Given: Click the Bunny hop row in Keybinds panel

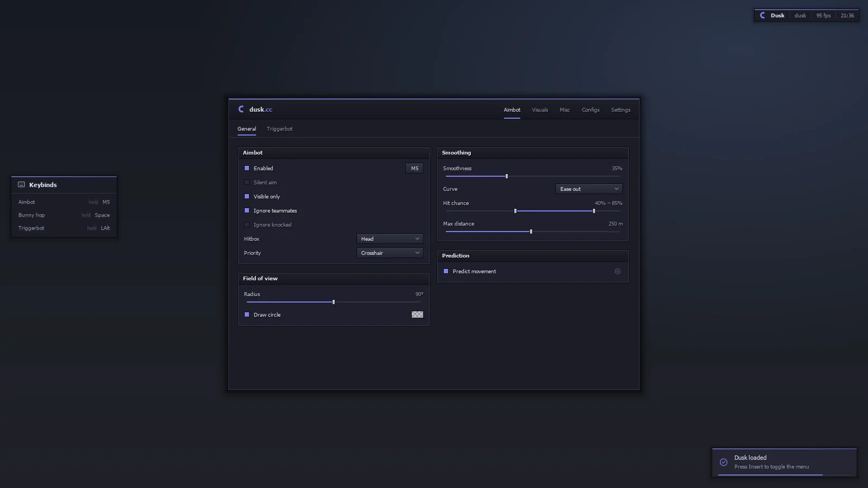Looking at the screenshot, I should coord(64,215).
